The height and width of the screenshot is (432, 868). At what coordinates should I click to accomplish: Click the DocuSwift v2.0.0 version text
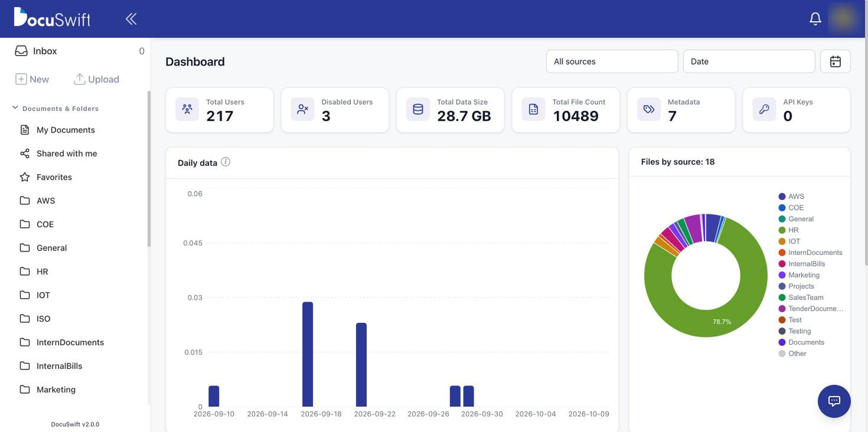(x=75, y=424)
